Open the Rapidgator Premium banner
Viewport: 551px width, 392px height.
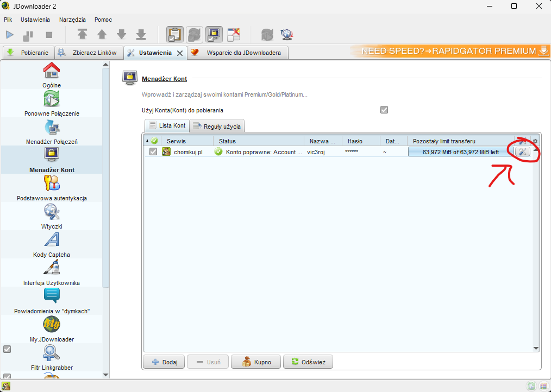[x=450, y=51]
